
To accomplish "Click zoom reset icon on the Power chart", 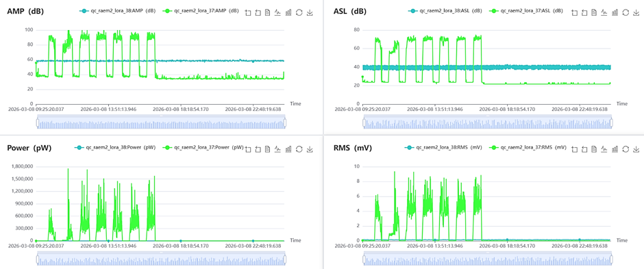I will coord(258,149).
